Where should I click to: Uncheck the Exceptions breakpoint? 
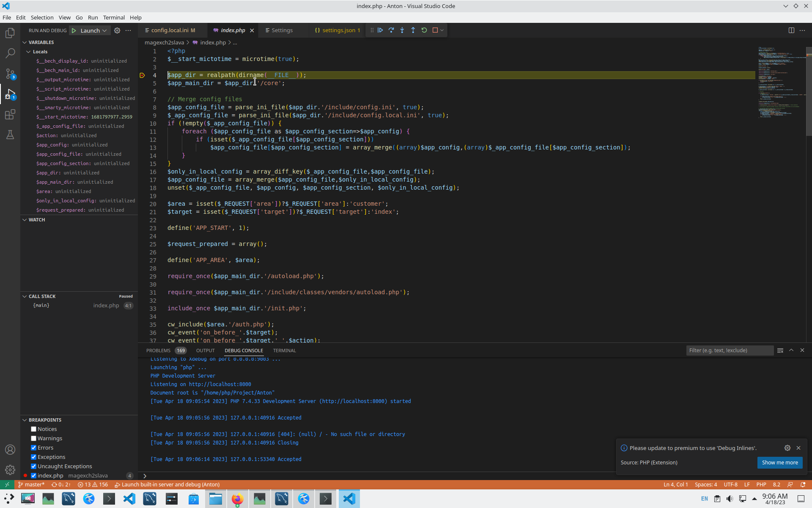click(x=34, y=457)
